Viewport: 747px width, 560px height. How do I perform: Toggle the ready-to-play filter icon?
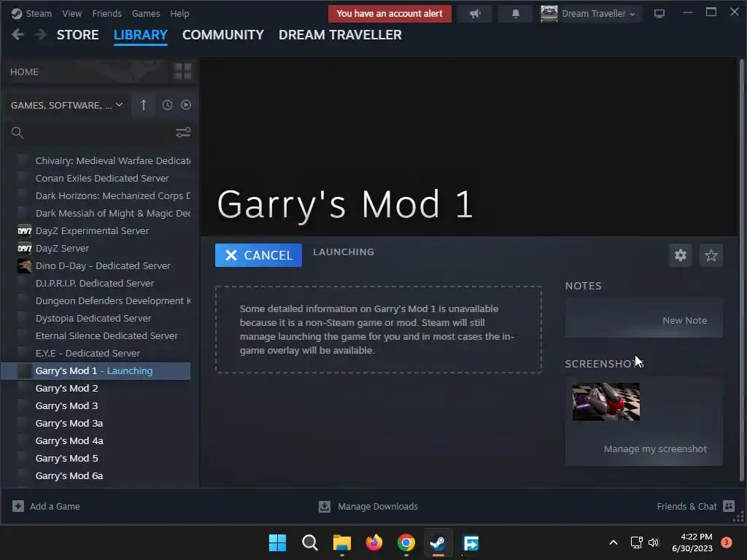point(186,105)
